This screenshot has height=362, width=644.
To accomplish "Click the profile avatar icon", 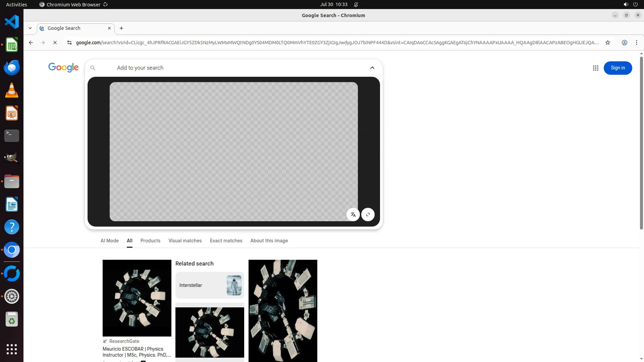I will pyautogui.click(x=624, y=43).
